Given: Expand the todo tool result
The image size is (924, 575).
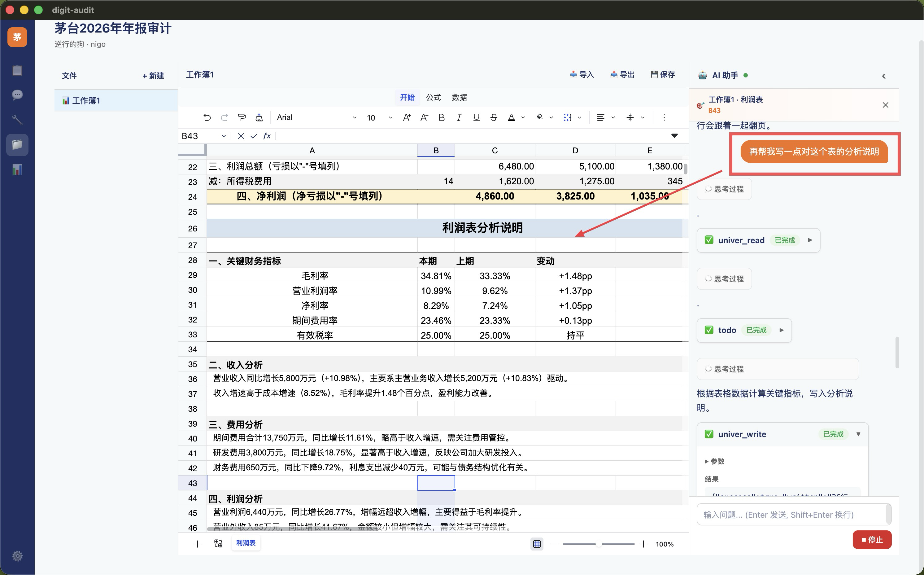Looking at the screenshot, I should pyautogui.click(x=782, y=330).
